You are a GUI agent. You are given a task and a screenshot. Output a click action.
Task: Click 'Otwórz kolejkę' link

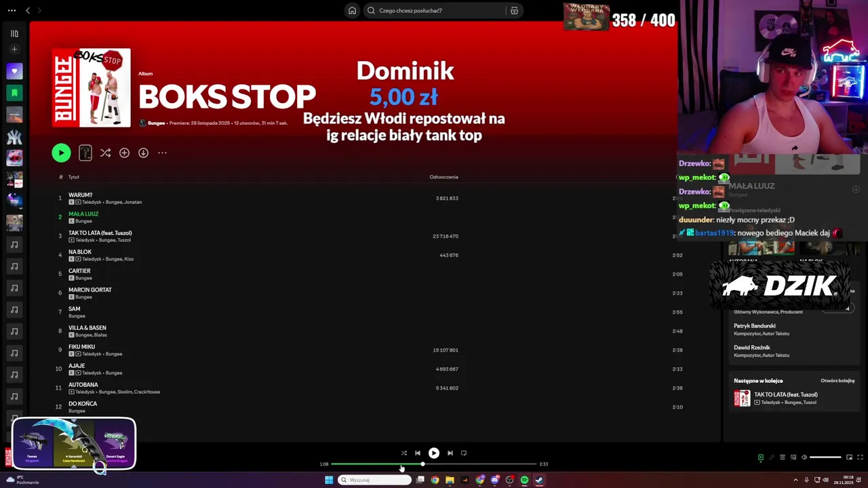tap(837, 380)
